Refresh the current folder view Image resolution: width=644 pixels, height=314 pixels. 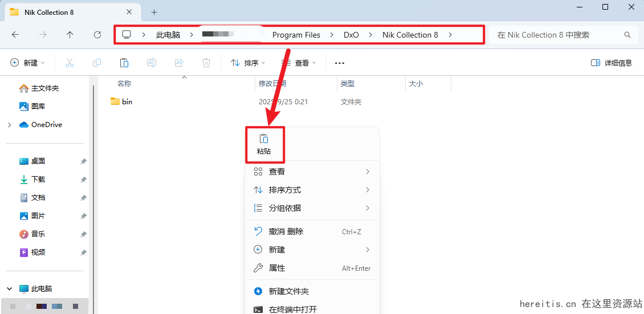(97, 35)
